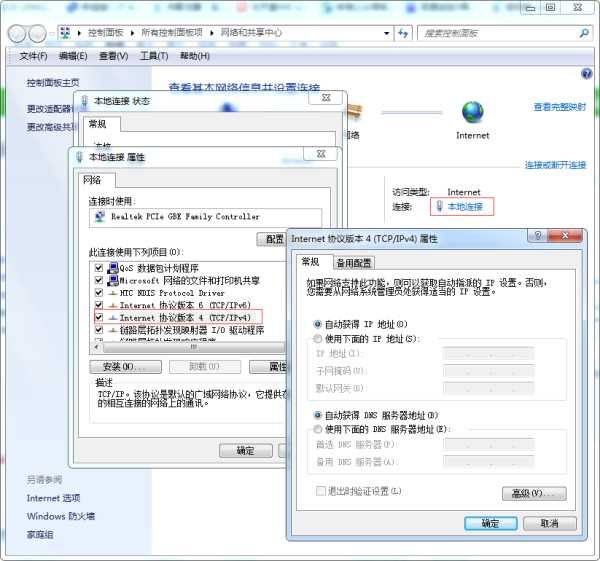
Task: Open the 查看完整映射 link
Action: pos(560,107)
